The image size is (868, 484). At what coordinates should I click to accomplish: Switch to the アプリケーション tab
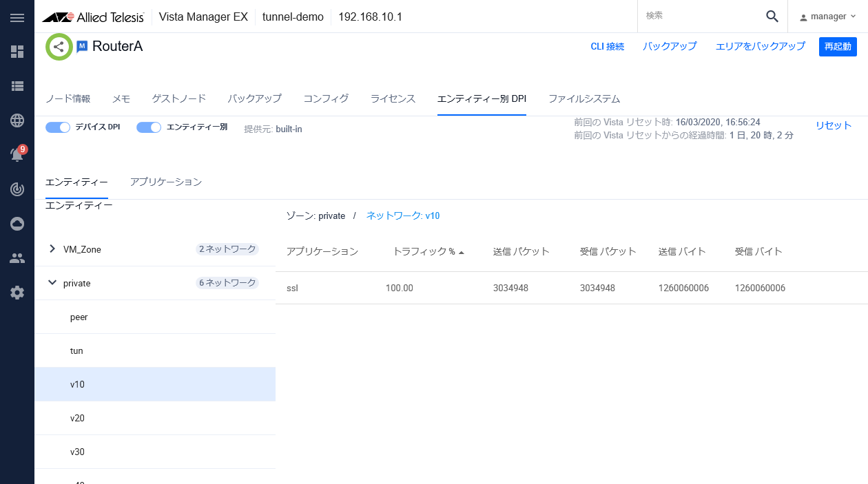[x=165, y=182]
